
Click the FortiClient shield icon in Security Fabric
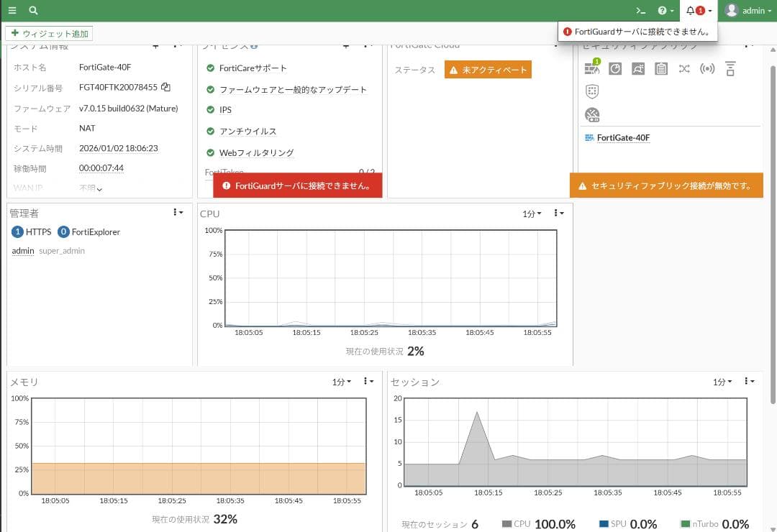click(x=591, y=91)
